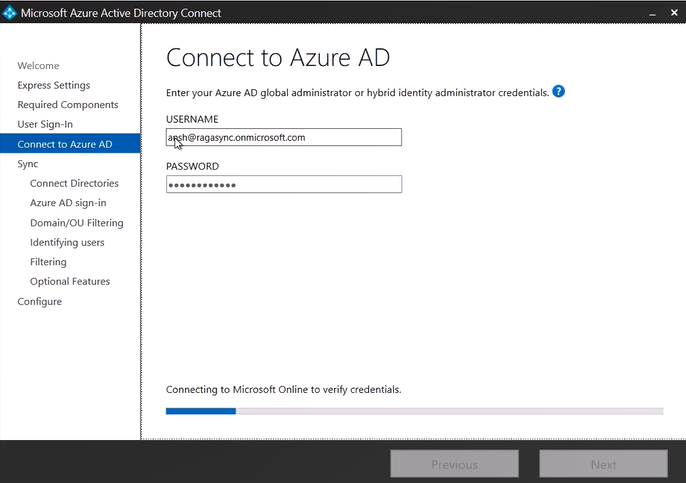Select Required Components in sidebar
686x483 pixels.
[x=68, y=105]
